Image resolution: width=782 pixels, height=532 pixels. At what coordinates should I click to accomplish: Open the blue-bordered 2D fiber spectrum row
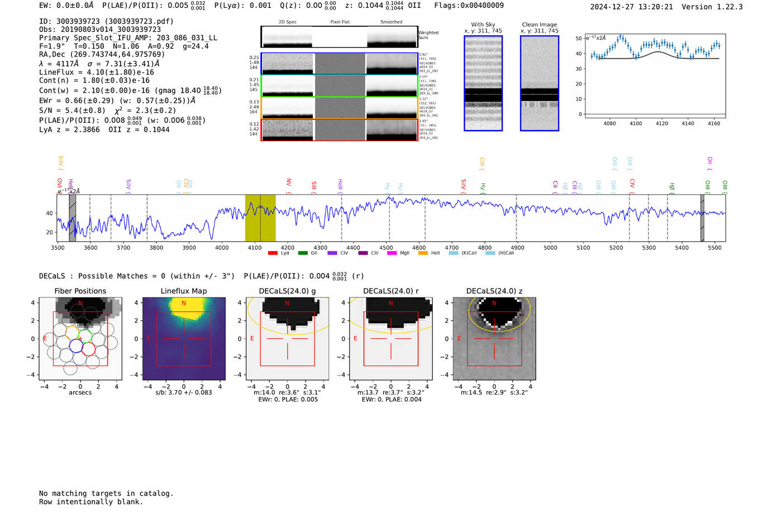[339, 64]
